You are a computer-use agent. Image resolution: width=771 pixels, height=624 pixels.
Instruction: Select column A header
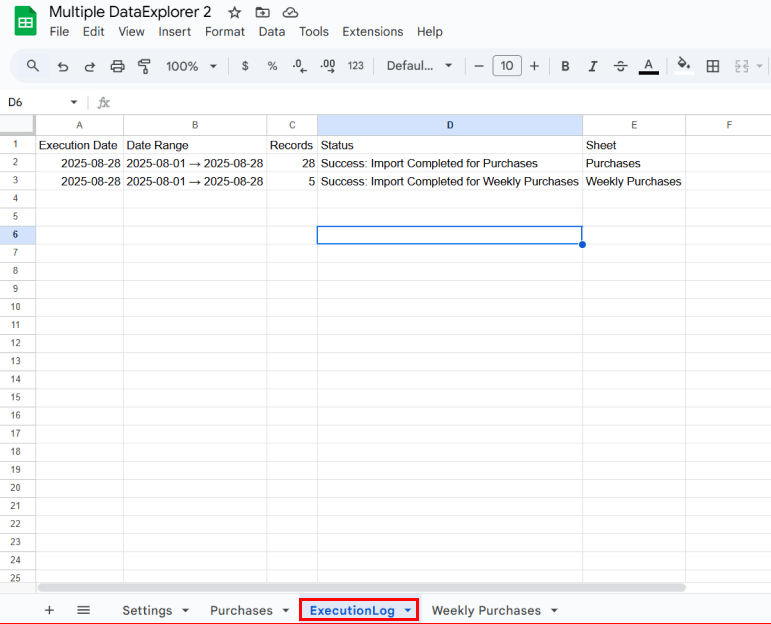coord(79,125)
